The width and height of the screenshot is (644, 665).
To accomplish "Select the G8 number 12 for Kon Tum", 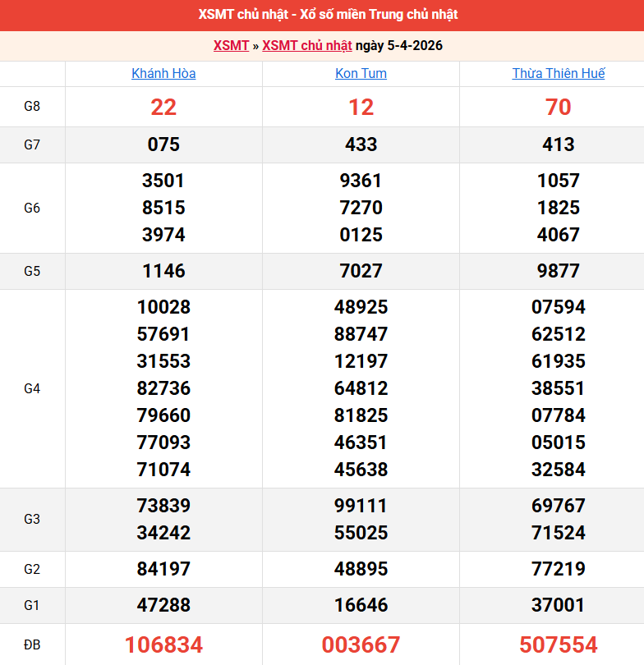I will 361,108.
